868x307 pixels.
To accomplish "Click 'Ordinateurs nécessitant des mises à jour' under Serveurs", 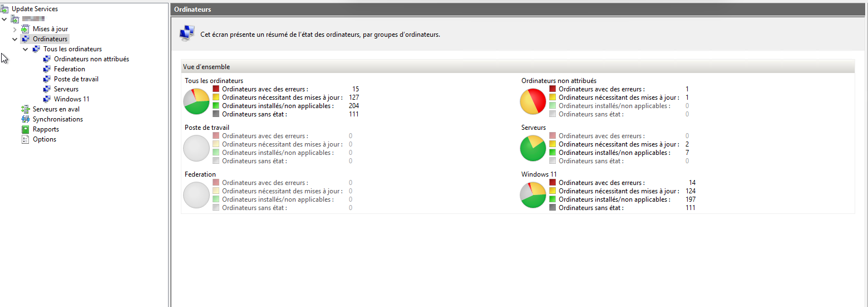I will point(619,144).
